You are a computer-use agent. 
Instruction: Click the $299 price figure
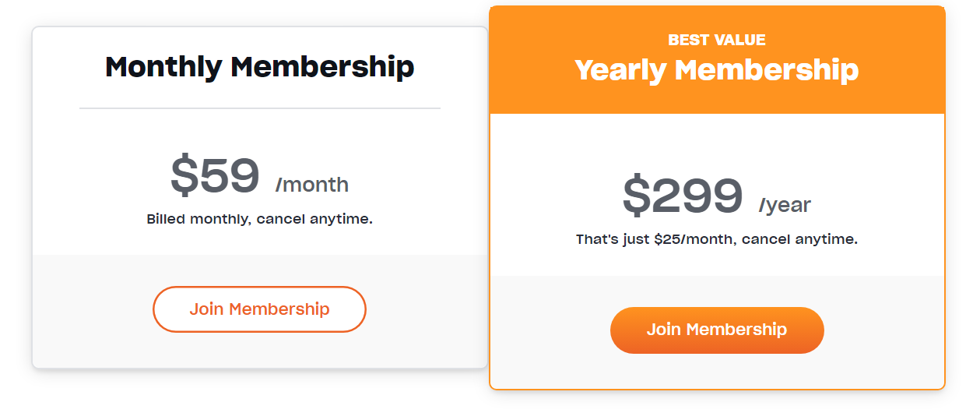point(683,196)
